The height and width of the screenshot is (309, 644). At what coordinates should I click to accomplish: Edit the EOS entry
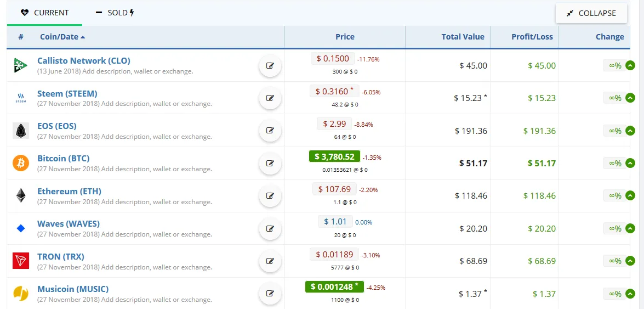pos(270,131)
